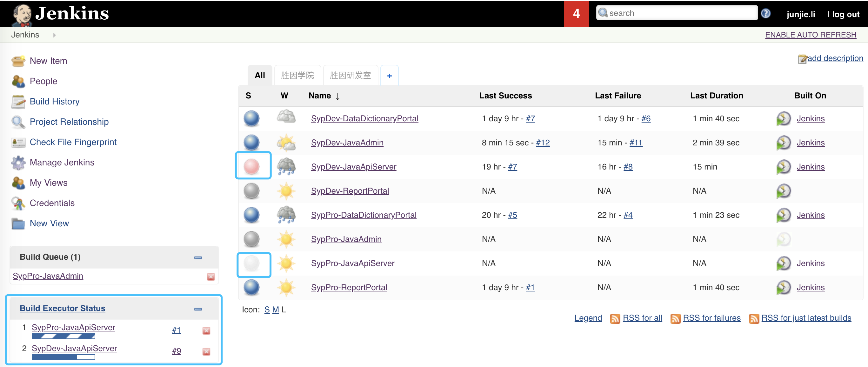Open the Legend link
868x367 pixels.
[x=588, y=318]
